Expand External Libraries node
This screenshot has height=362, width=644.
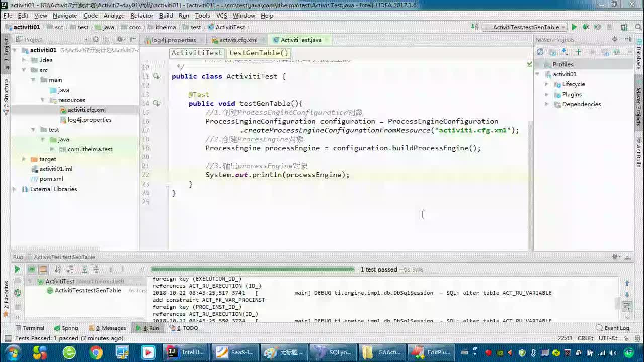coord(14,189)
